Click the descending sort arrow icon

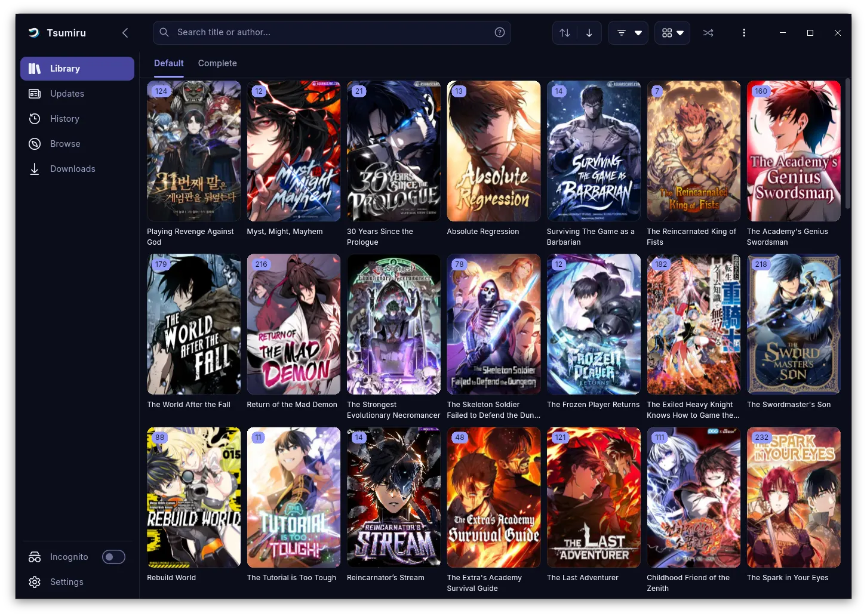tap(589, 33)
